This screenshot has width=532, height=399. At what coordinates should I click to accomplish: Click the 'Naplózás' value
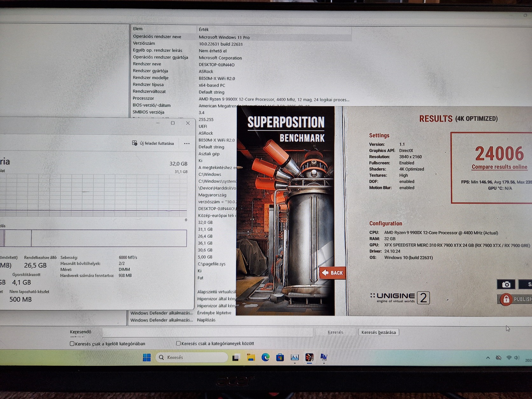click(x=206, y=320)
